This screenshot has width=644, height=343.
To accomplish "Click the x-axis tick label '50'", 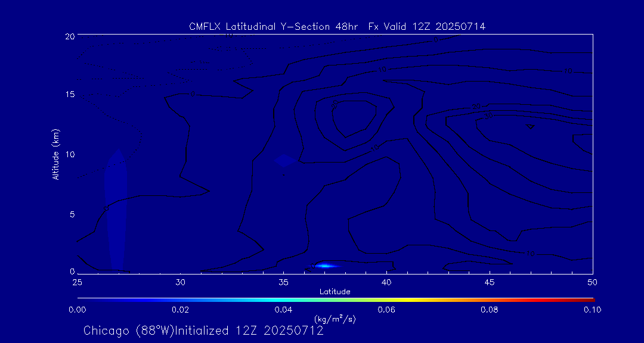I will click(x=592, y=282).
